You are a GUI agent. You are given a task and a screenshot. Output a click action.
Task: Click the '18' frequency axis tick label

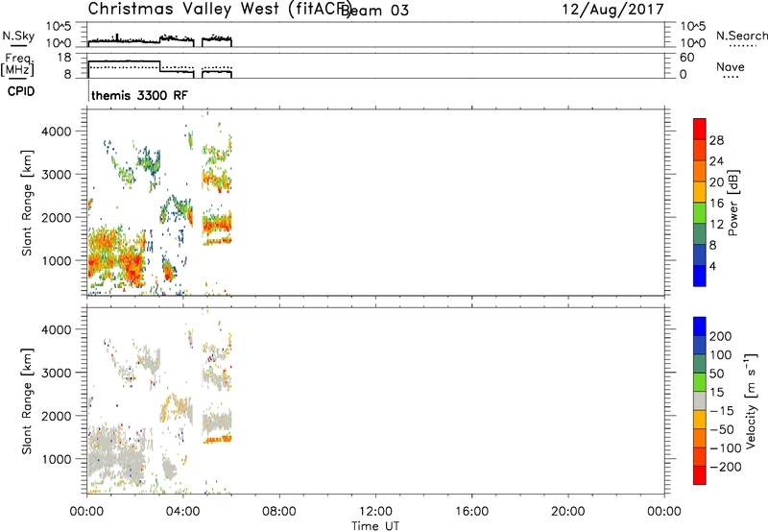64,58
